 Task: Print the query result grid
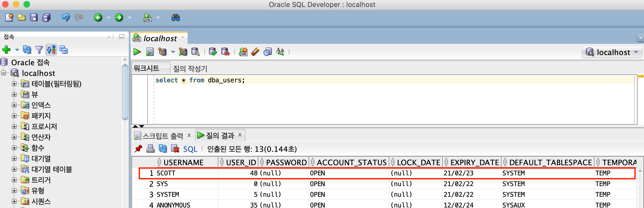click(150, 149)
